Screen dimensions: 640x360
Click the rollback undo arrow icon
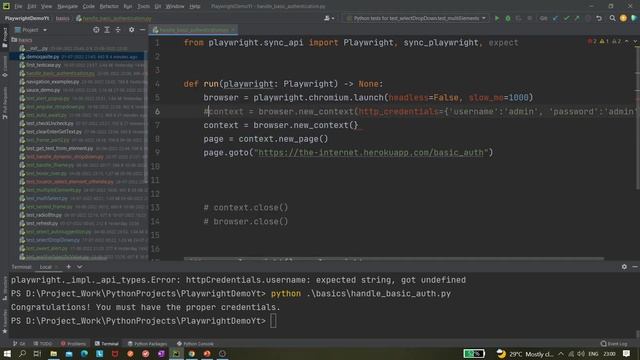point(599,18)
